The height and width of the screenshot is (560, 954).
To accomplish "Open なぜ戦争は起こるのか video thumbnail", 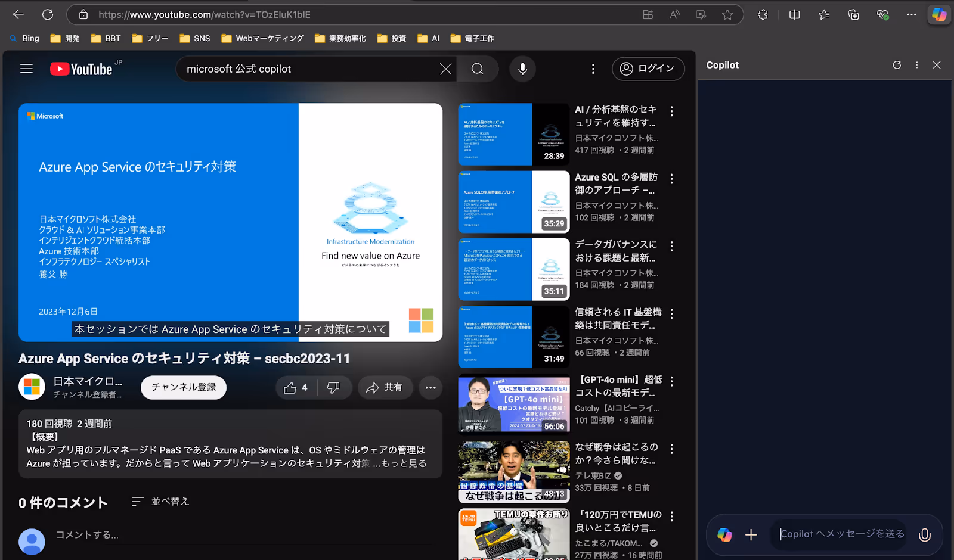I will coord(514,472).
